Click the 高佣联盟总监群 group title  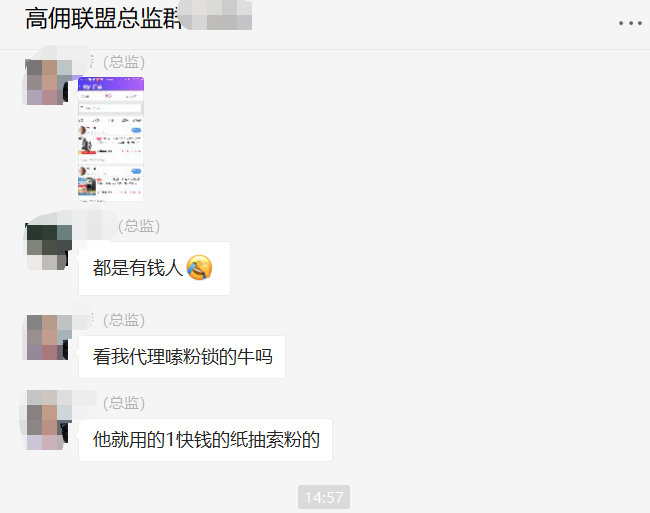(103, 19)
